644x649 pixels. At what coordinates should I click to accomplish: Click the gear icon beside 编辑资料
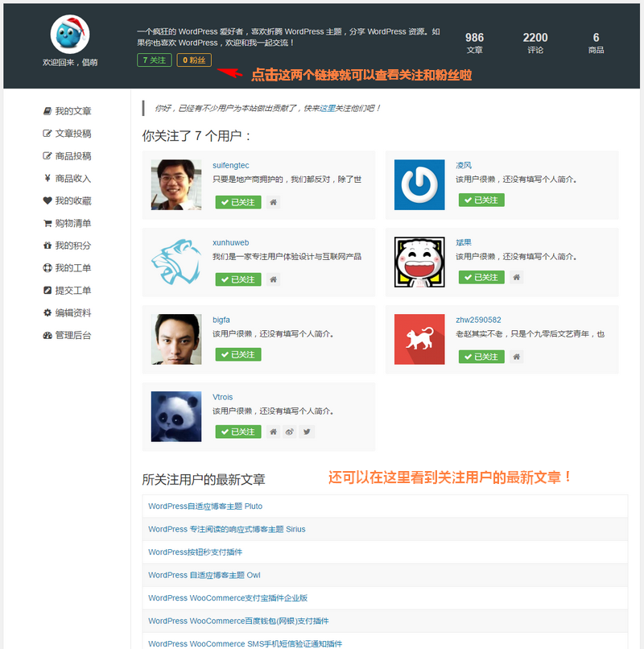click(47, 312)
